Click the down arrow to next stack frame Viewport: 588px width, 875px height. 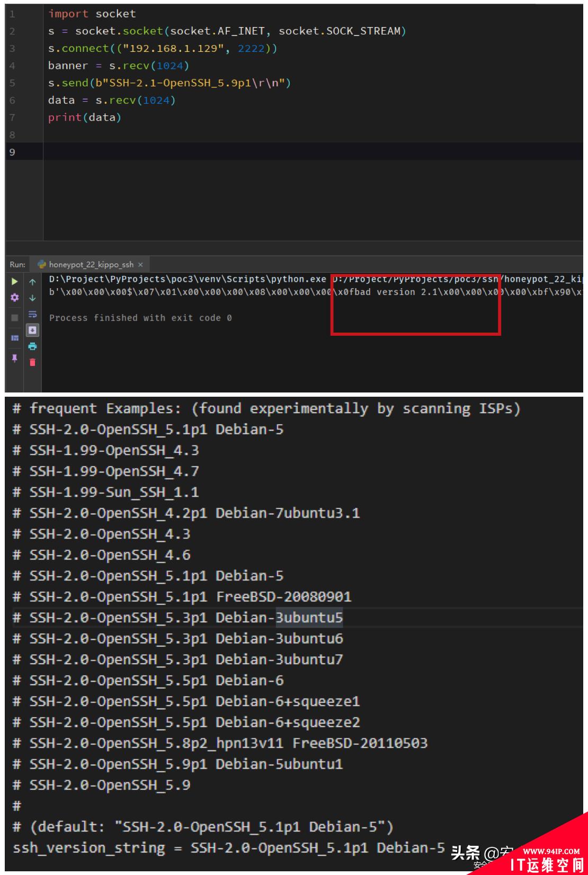32,298
